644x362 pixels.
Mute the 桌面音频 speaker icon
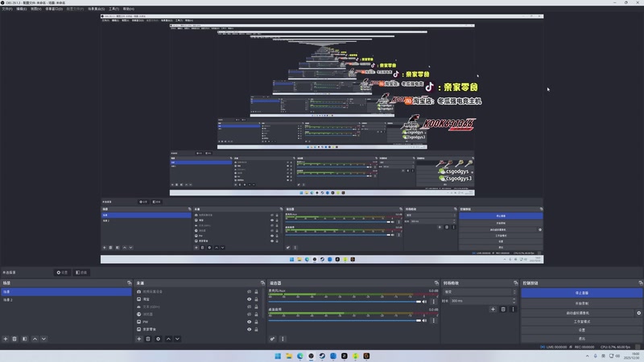(x=424, y=320)
